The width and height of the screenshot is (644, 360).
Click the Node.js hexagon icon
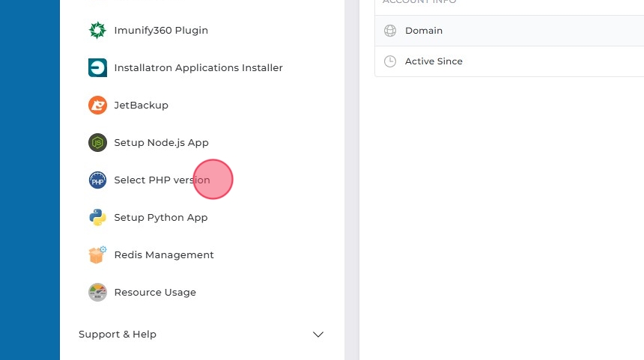[97, 143]
